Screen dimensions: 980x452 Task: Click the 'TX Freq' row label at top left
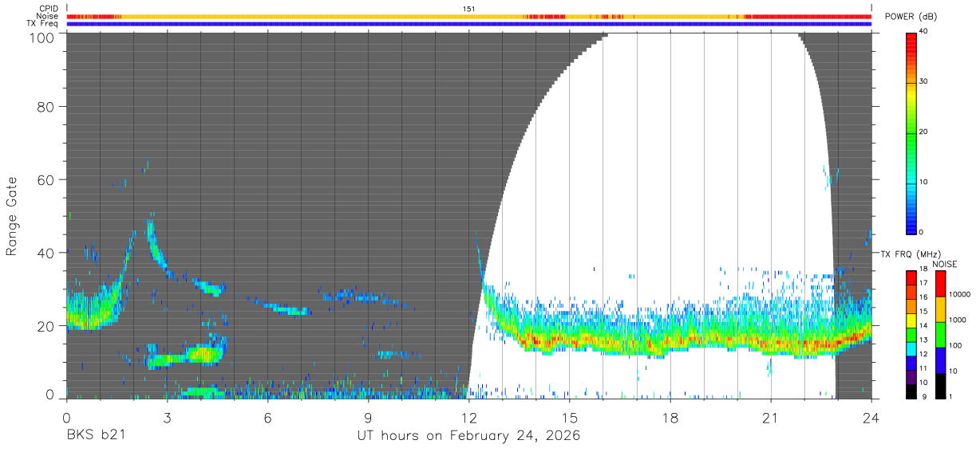click(42, 24)
